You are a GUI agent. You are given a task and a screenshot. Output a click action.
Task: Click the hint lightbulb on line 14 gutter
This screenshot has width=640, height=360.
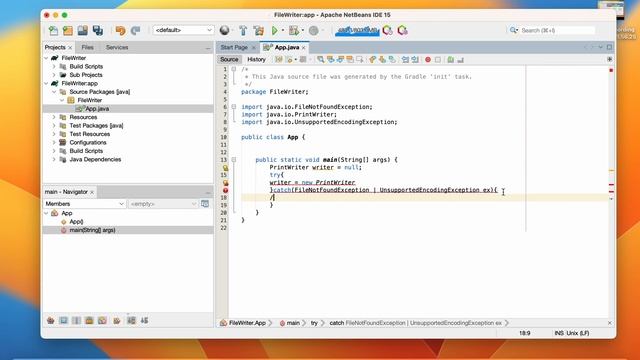225,168
